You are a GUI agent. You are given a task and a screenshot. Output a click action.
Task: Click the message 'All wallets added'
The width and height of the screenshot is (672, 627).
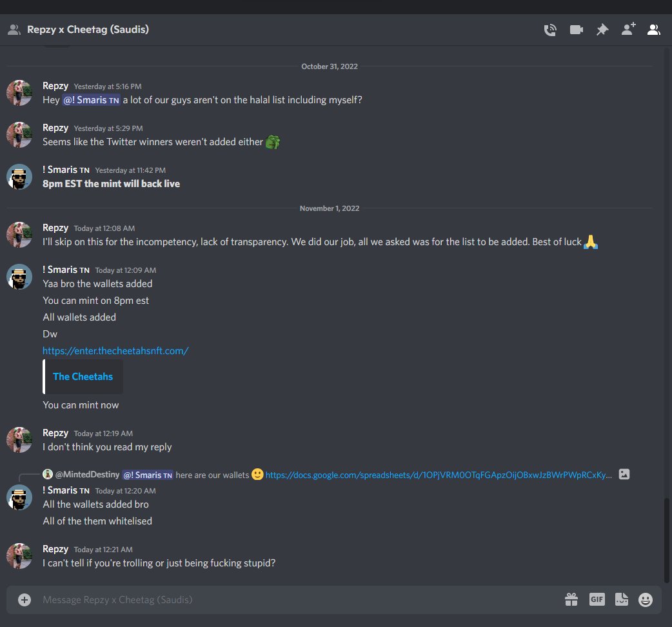[79, 317]
